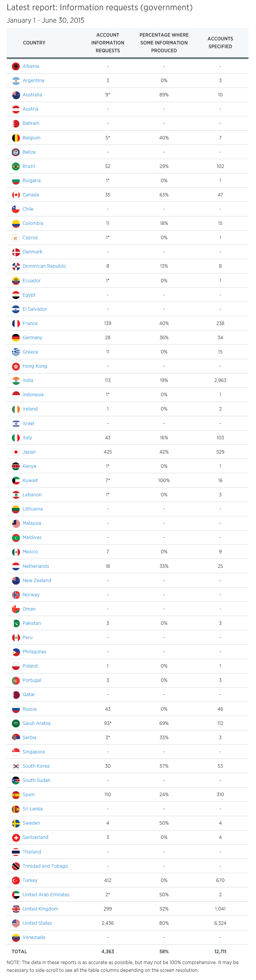Click the Albania flag icon
Viewport: 256px width, 980px height.
click(x=16, y=66)
